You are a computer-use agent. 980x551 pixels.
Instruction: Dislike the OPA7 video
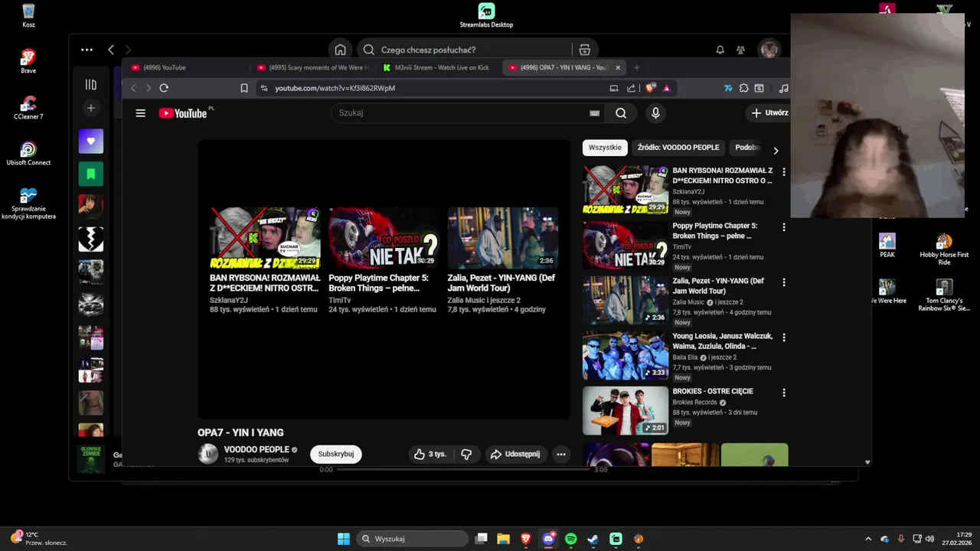click(466, 454)
